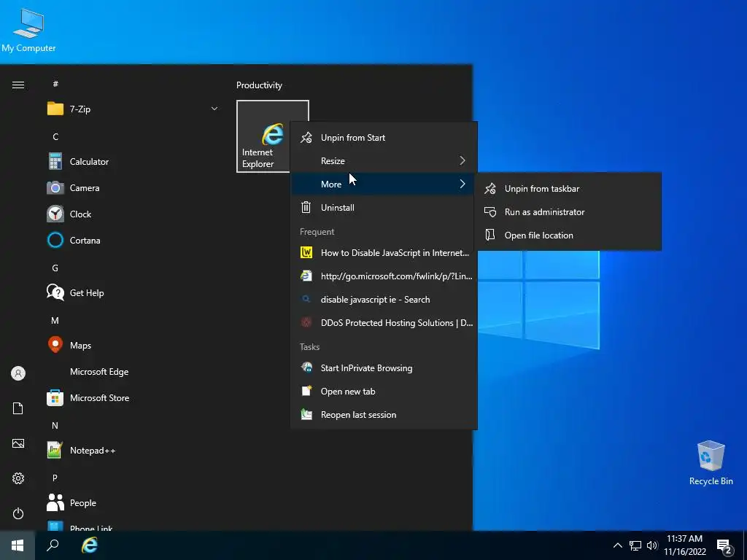This screenshot has width=747, height=560.
Task: Open 'disable javascript ie - Search' entry
Action: (384, 300)
